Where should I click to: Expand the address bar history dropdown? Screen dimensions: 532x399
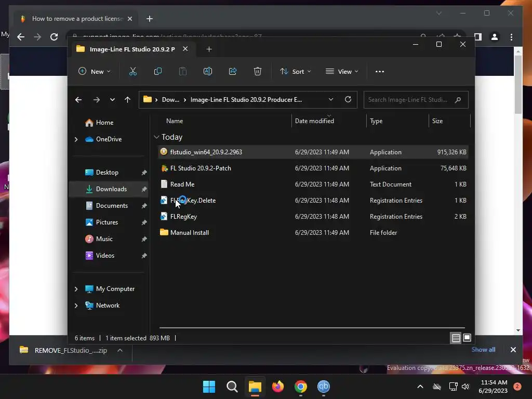331,99
